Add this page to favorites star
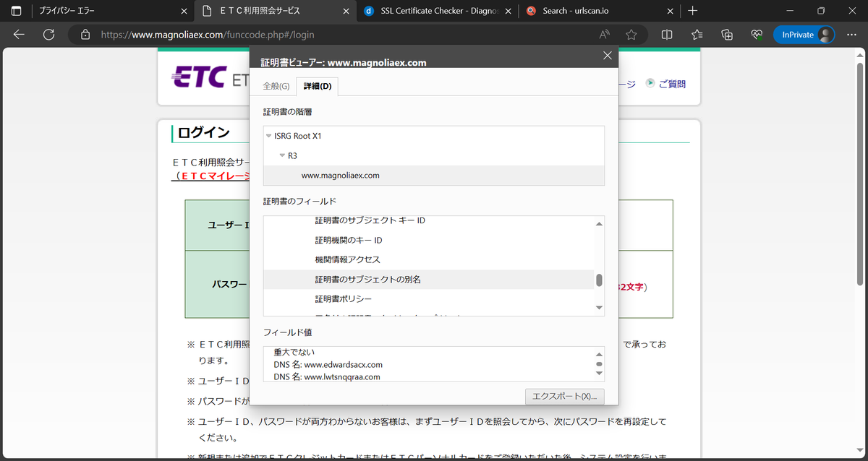This screenshot has height=461, width=868. coord(631,34)
